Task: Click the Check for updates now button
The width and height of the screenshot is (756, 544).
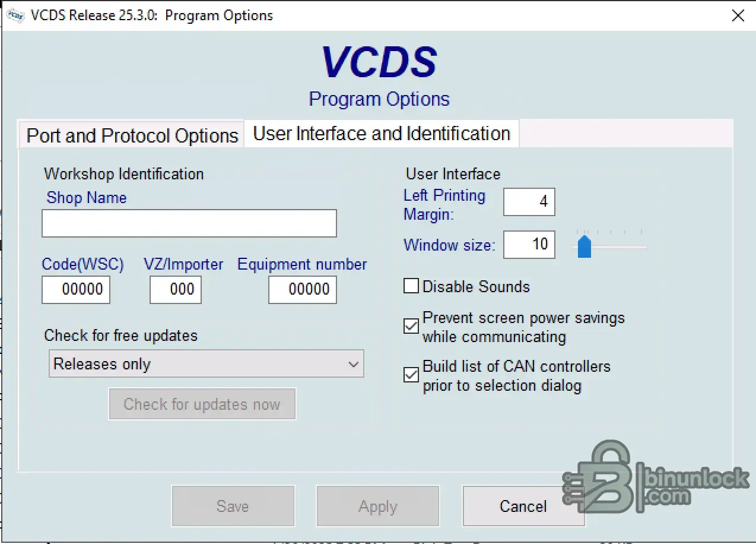Action: coord(202,404)
